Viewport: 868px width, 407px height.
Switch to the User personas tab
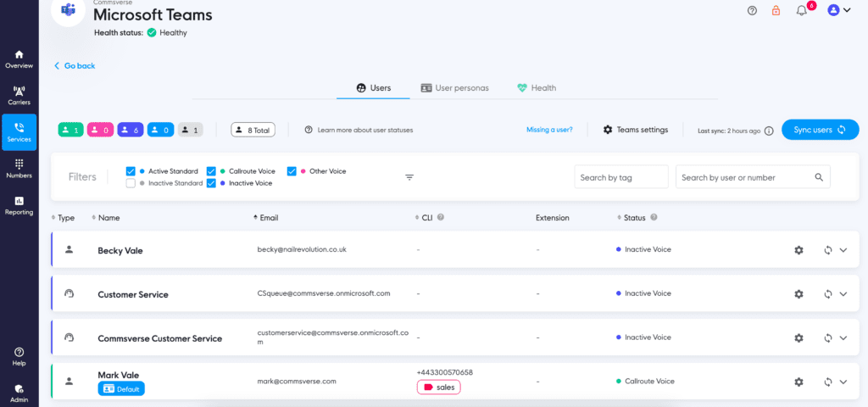454,88
